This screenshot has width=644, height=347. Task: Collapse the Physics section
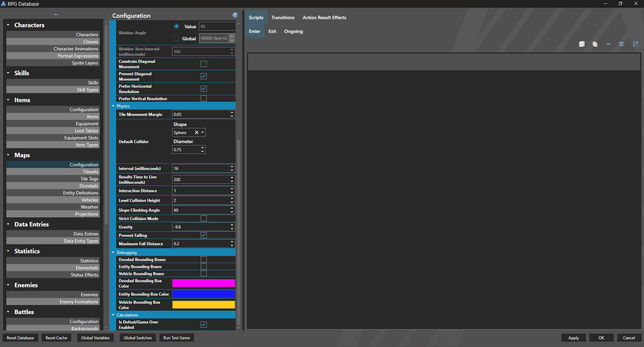113,106
